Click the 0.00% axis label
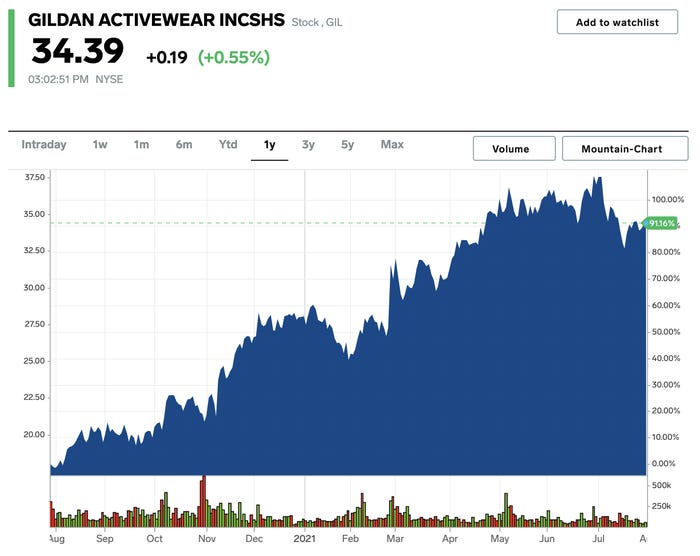The image size is (700, 556). tap(664, 464)
